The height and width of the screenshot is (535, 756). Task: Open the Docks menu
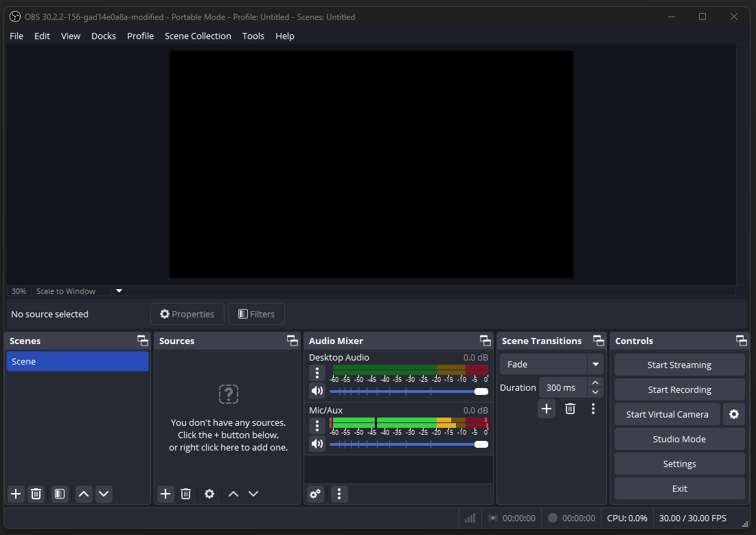pyautogui.click(x=104, y=36)
